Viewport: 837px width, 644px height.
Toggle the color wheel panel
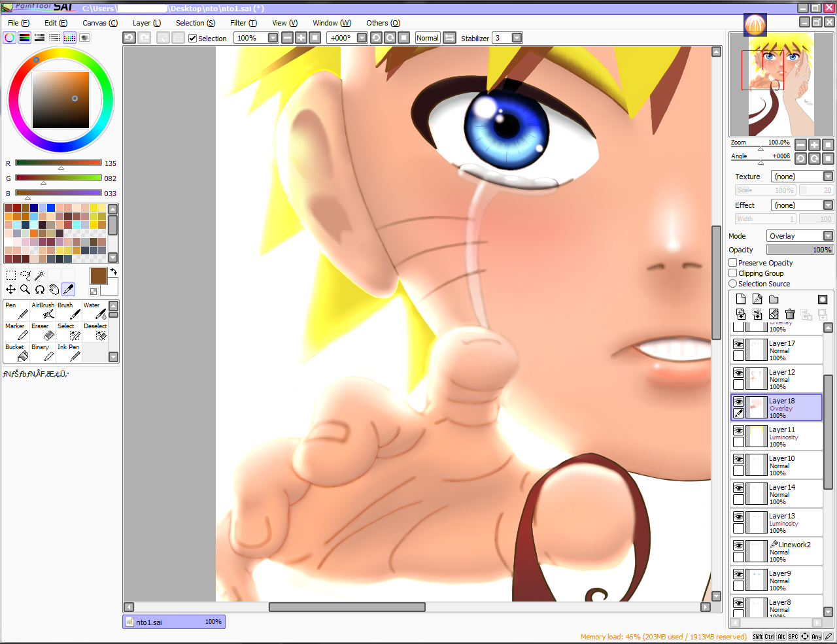point(10,38)
